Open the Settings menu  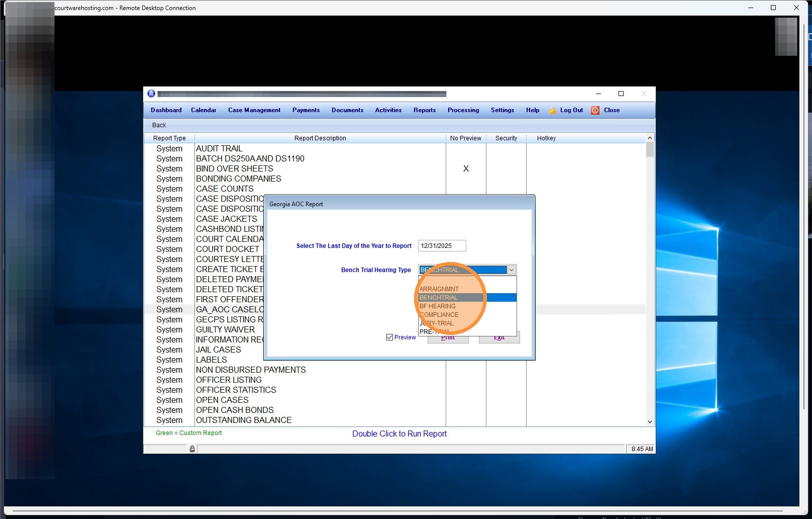[502, 110]
